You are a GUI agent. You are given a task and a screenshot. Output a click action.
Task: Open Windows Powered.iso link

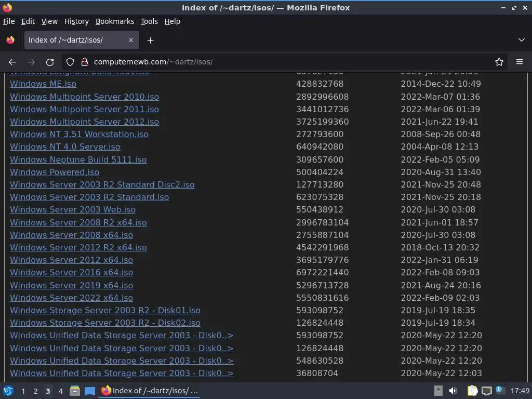pos(55,172)
